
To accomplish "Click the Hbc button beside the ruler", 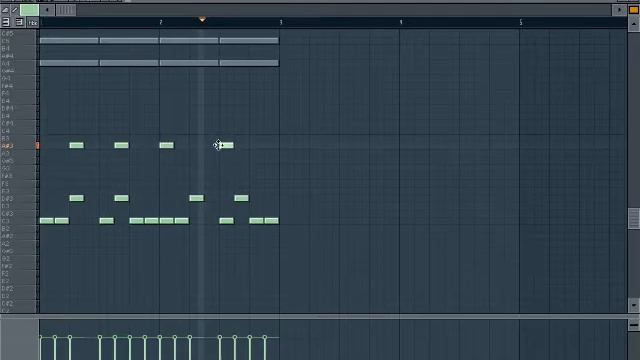I will click(33, 23).
